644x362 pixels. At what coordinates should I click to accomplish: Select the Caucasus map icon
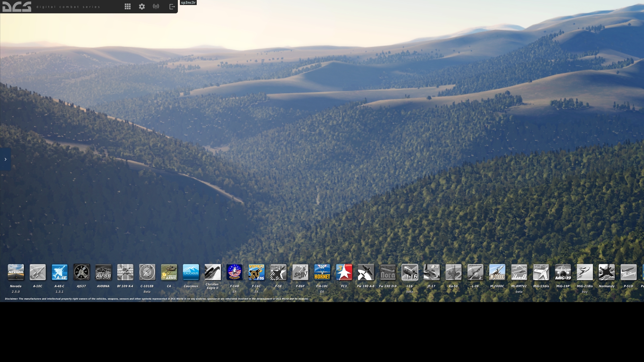(191, 272)
